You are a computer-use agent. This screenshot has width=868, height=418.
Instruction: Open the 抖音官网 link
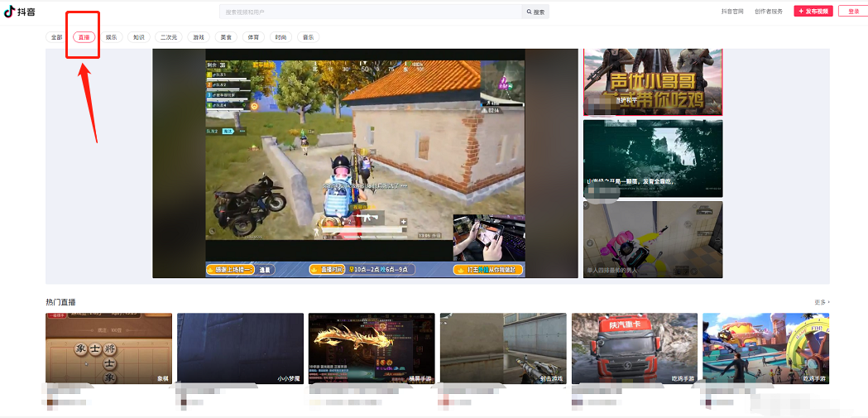pos(731,11)
